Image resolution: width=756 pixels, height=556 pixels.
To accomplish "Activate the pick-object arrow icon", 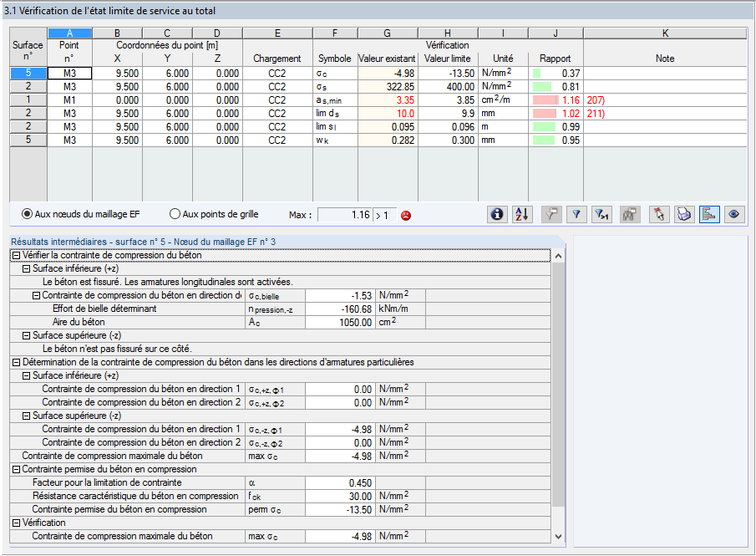I will point(658,214).
